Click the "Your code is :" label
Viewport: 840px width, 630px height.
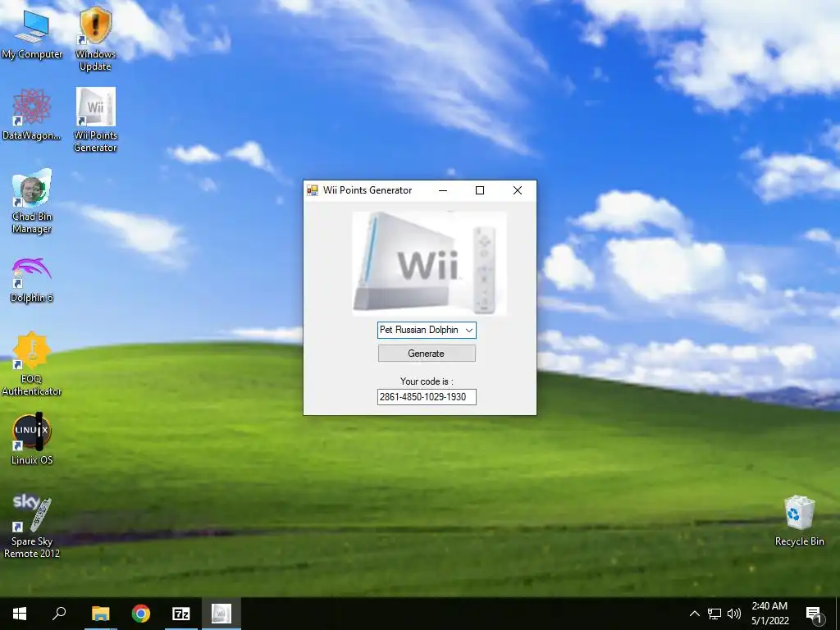tap(427, 381)
